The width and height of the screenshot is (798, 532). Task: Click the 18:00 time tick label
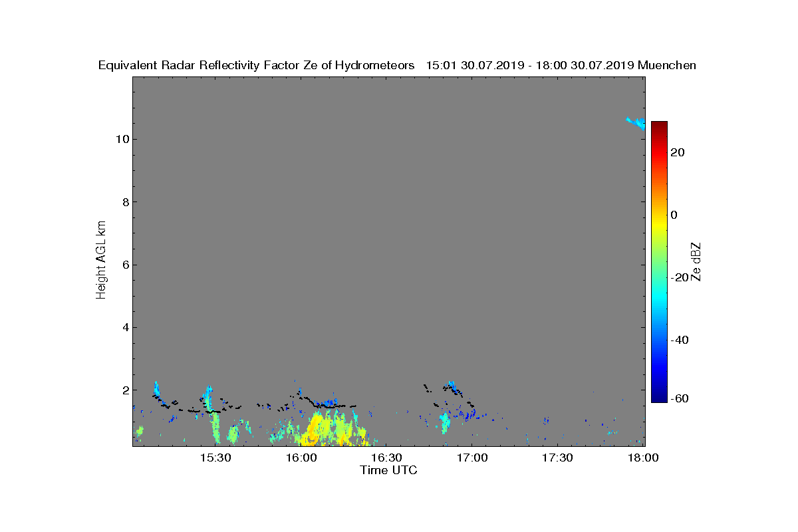pos(642,458)
